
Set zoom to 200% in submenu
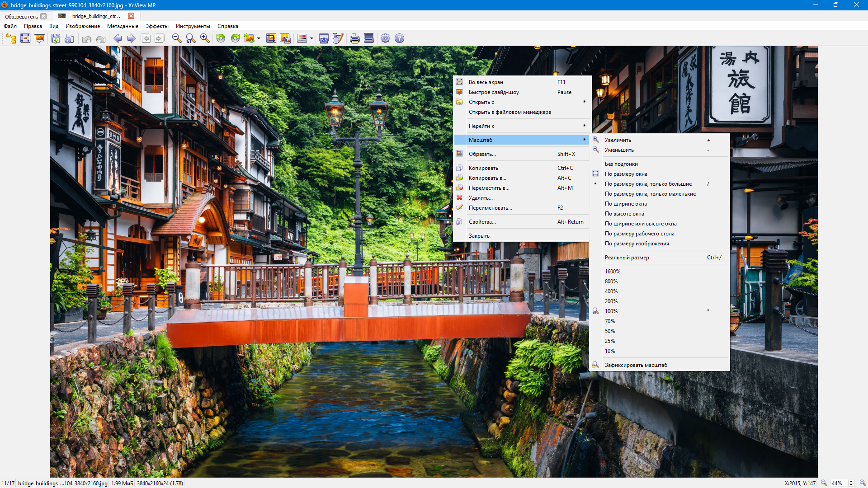[611, 301]
